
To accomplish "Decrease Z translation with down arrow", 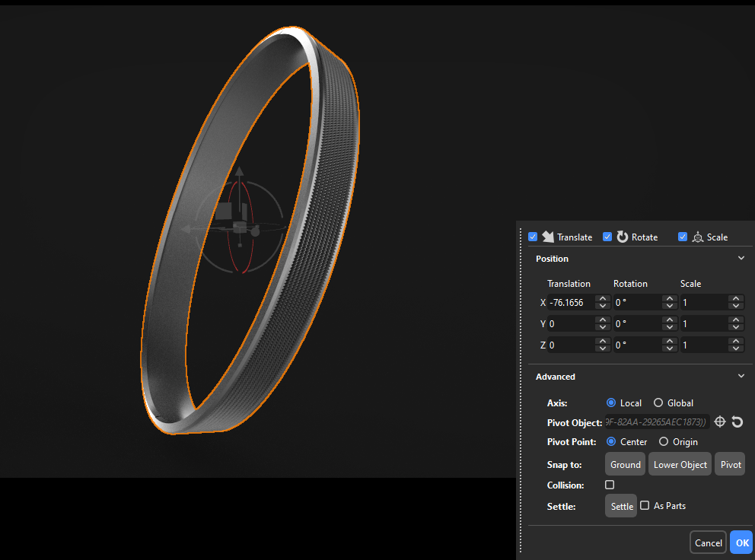I will 603,348.
